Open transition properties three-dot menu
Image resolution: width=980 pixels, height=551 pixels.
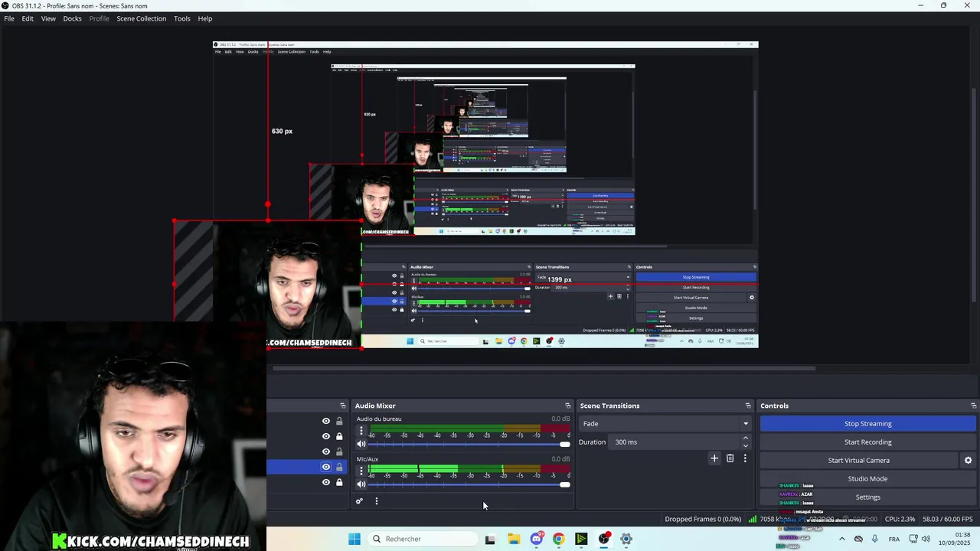tap(745, 458)
